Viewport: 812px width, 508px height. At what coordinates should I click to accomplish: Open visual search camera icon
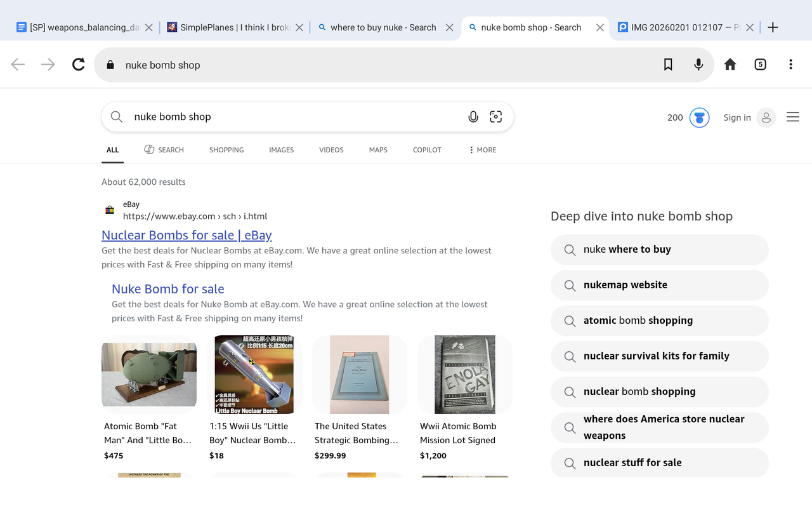496,117
